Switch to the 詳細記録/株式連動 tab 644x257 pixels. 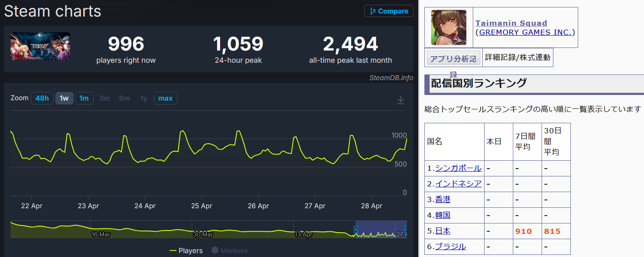click(517, 57)
